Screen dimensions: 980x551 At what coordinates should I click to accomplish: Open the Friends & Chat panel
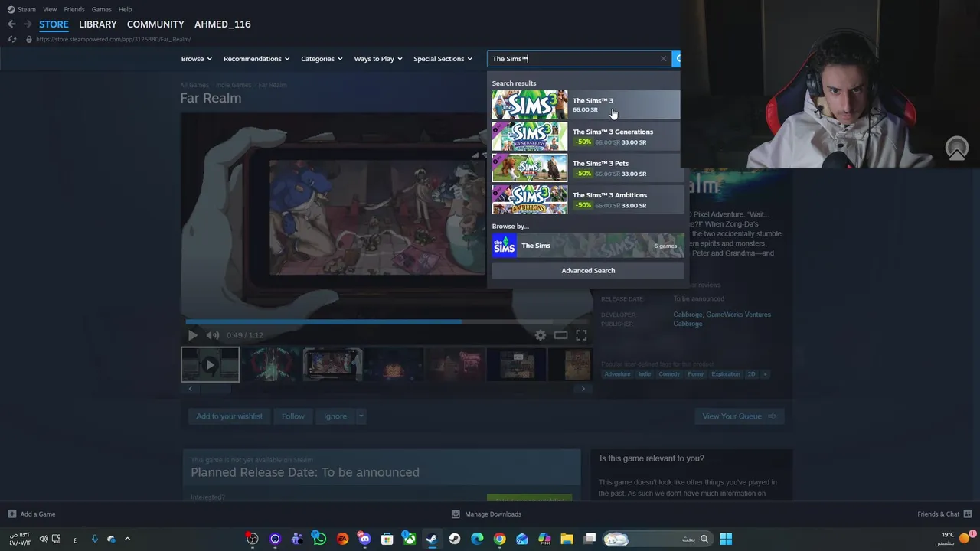point(944,514)
